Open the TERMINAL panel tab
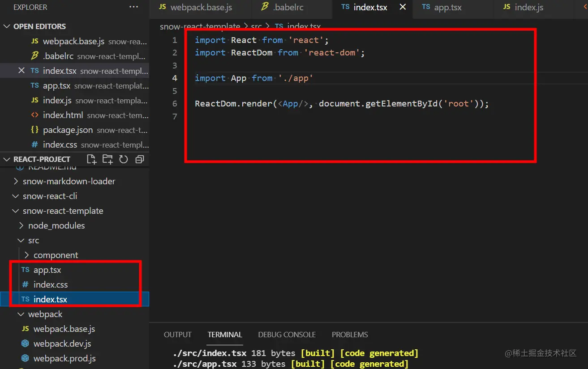Screen dimensions: 588x369 [x=225, y=335]
